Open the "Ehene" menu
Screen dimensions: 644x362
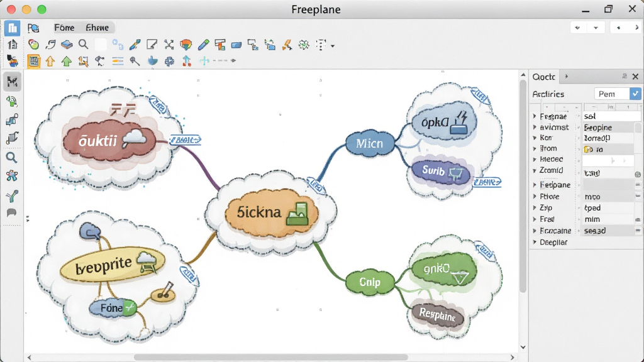click(x=97, y=28)
